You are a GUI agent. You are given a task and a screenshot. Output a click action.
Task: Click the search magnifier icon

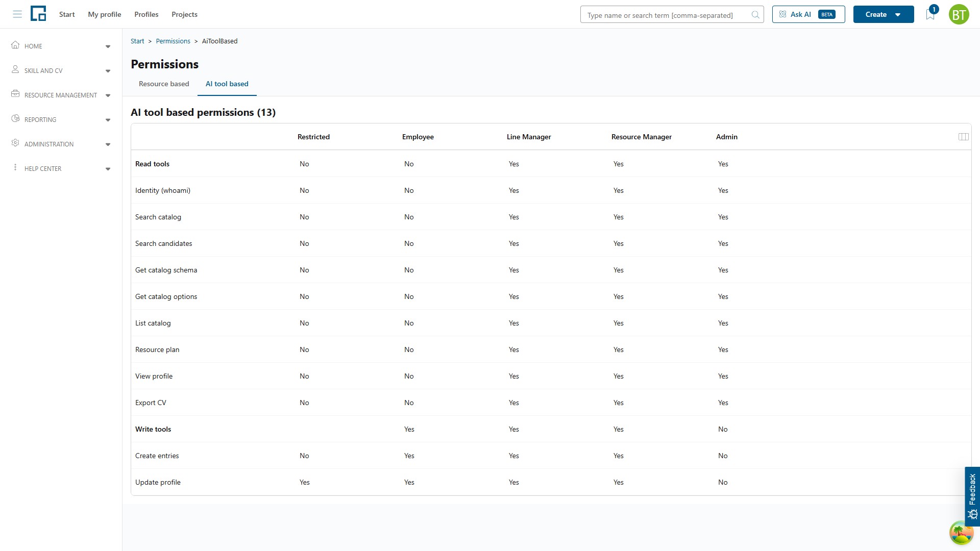(x=755, y=15)
